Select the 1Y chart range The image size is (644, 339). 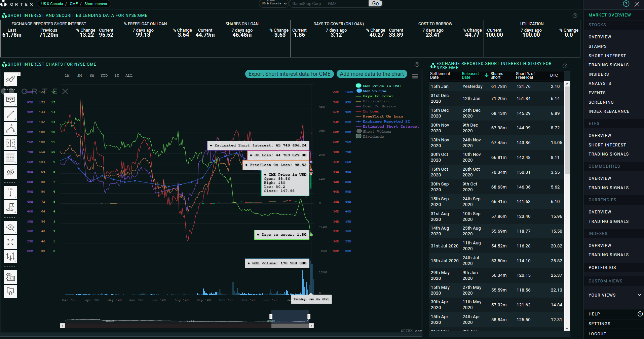pos(117,76)
